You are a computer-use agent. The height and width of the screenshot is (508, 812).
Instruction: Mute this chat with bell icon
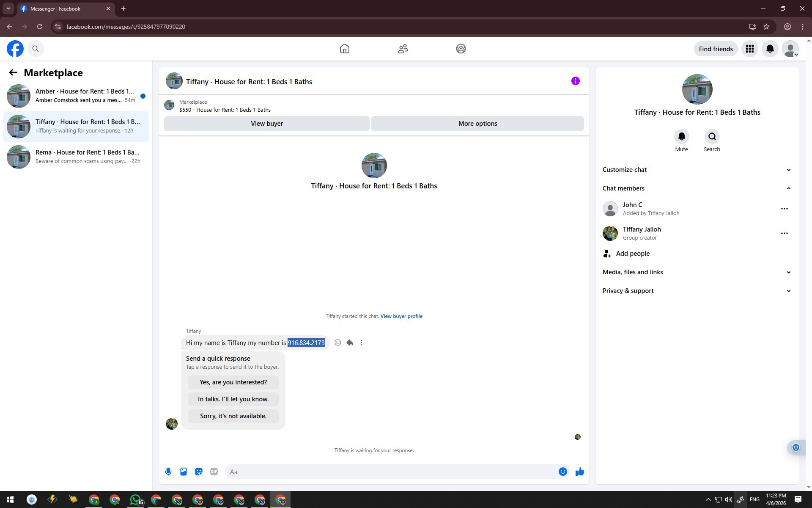coord(682,136)
